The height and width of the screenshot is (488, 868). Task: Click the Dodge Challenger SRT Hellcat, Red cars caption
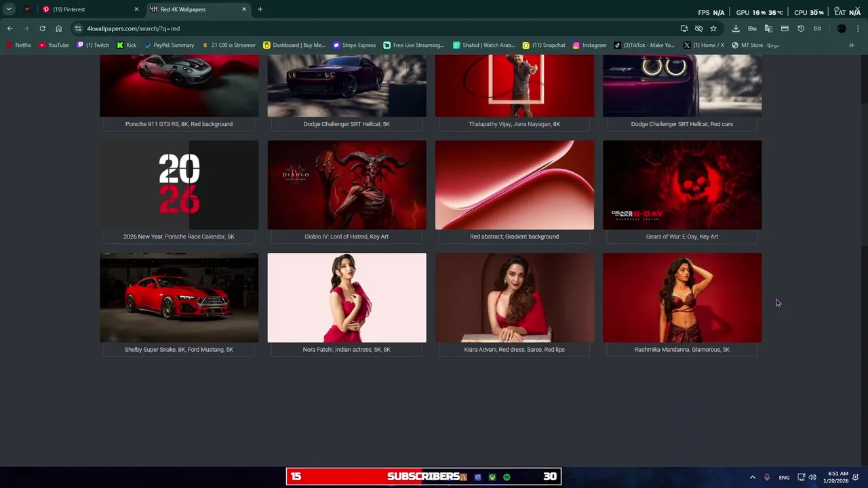tap(682, 124)
